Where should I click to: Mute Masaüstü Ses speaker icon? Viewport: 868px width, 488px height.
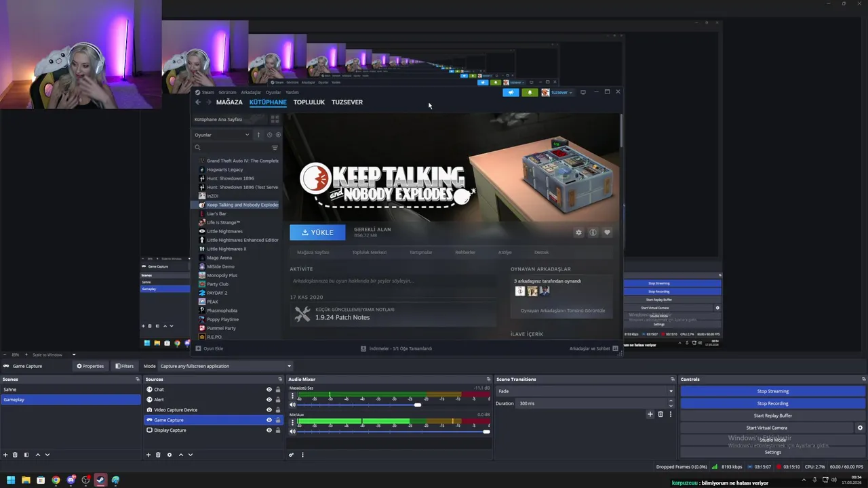(293, 405)
